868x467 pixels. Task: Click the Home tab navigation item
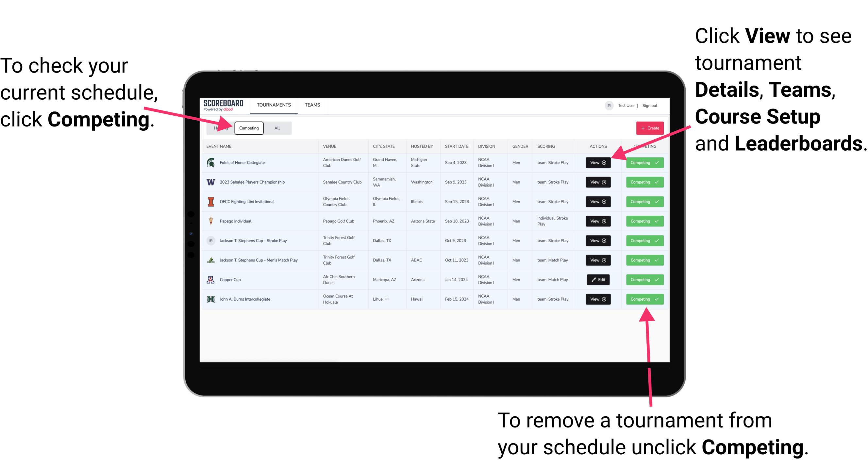tap(220, 128)
